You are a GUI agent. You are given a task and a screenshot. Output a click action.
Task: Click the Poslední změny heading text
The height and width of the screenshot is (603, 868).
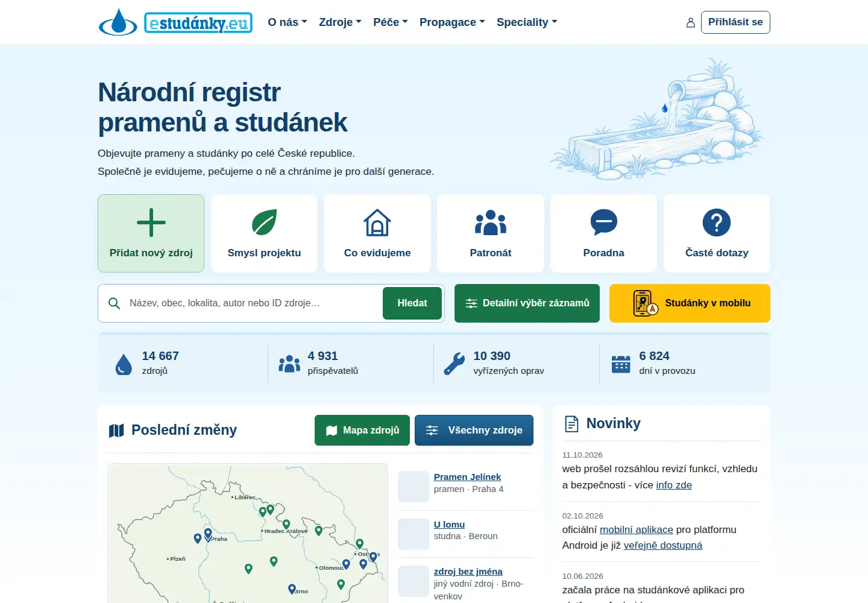184,430
